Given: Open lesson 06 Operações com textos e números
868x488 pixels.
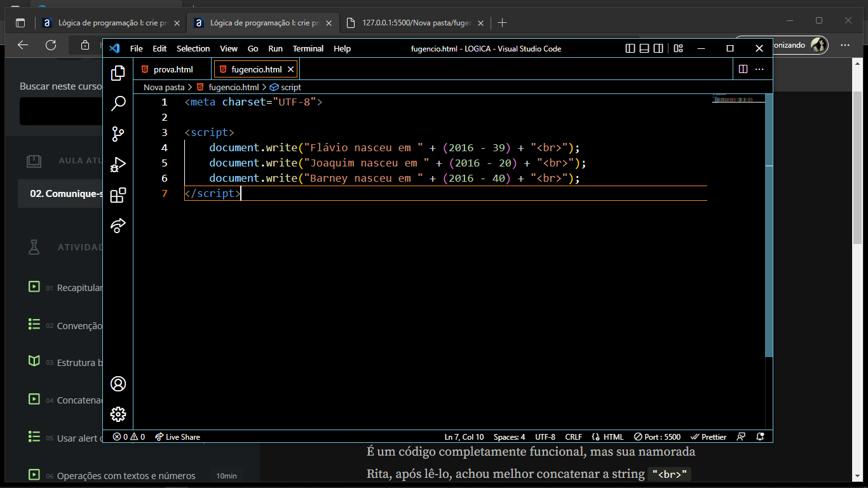Looking at the screenshot, I should [x=126, y=475].
